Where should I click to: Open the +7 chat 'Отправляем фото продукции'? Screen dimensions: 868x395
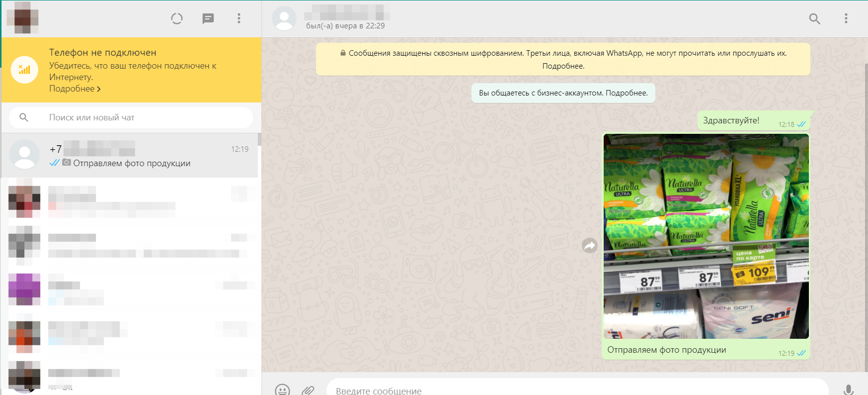coord(129,155)
